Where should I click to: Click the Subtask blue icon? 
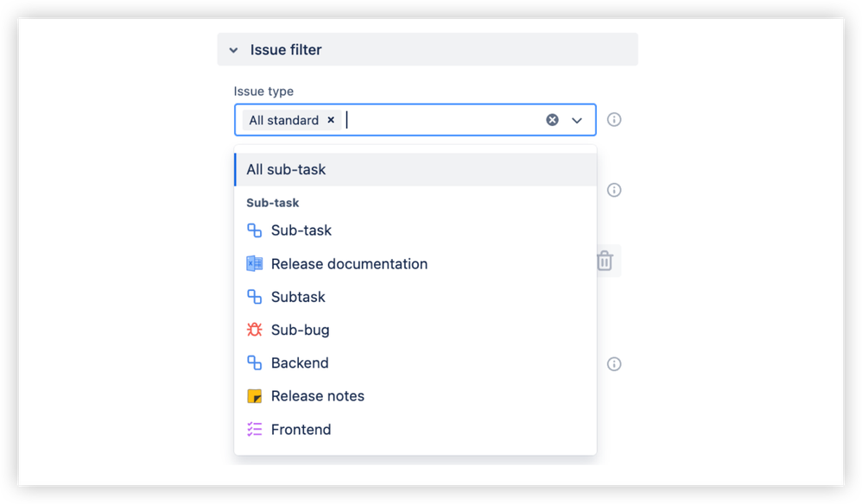tap(253, 297)
